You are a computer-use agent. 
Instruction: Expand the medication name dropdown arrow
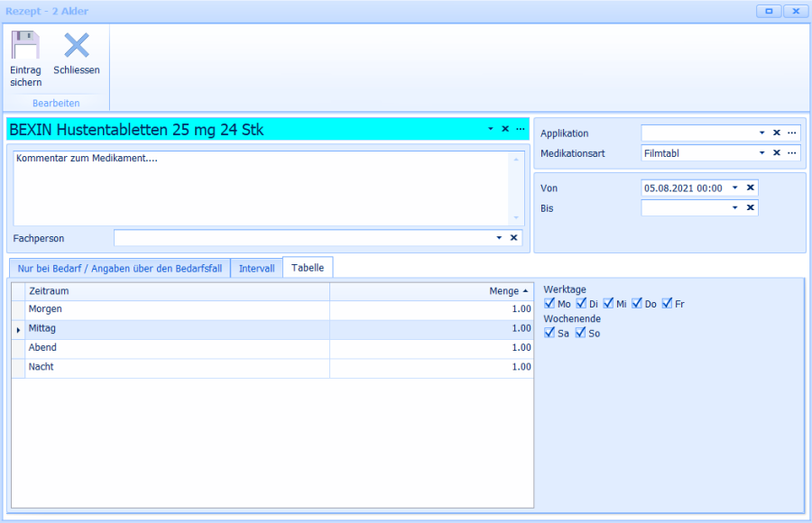tap(491, 129)
